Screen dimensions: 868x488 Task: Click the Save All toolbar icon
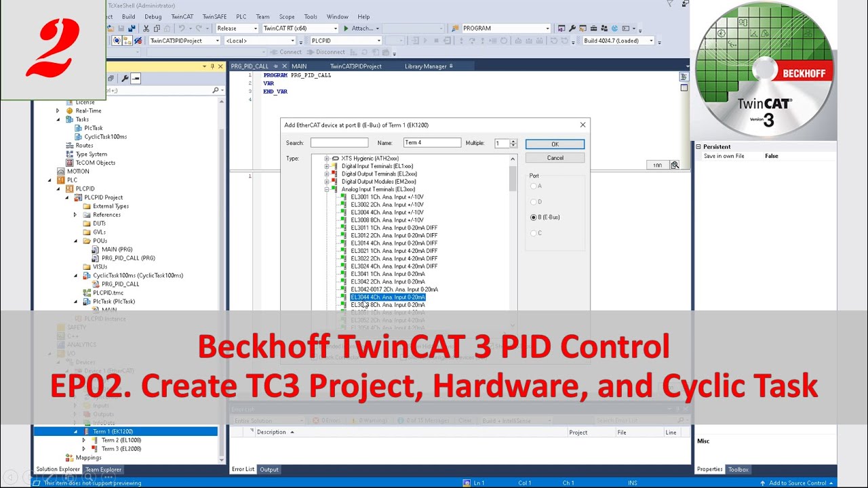pyautogui.click(x=132, y=28)
